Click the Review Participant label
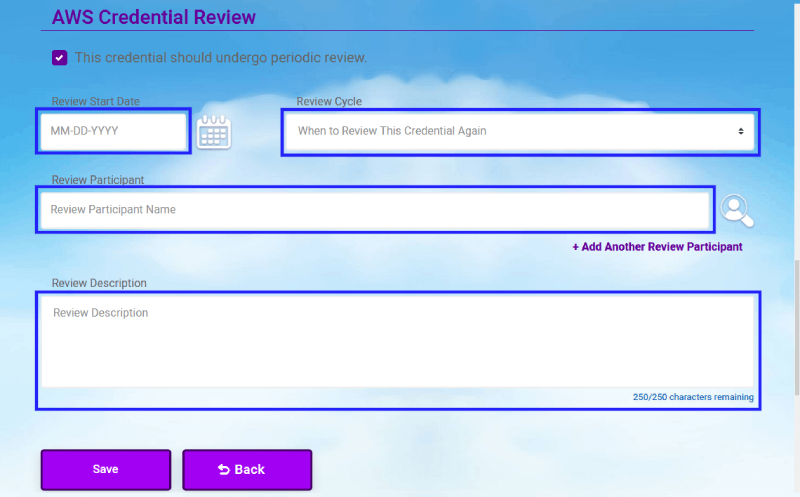800x497 pixels. (x=98, y=180)
